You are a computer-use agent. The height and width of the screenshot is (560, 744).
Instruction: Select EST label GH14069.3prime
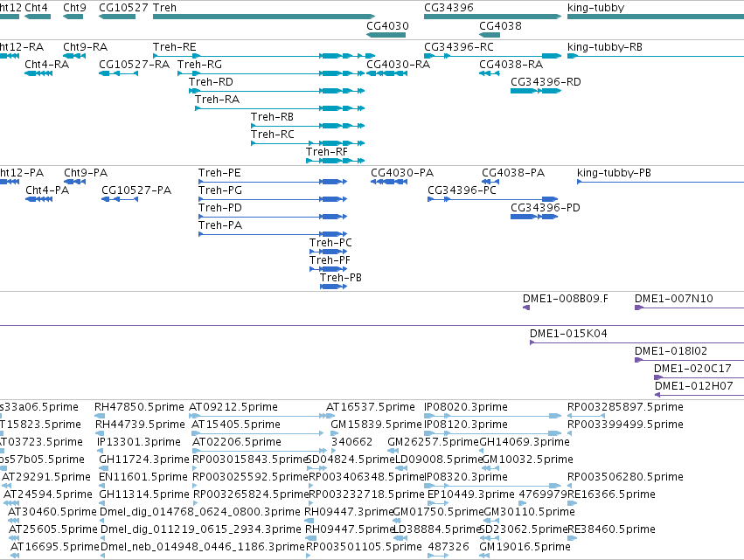tap(525, 442)
